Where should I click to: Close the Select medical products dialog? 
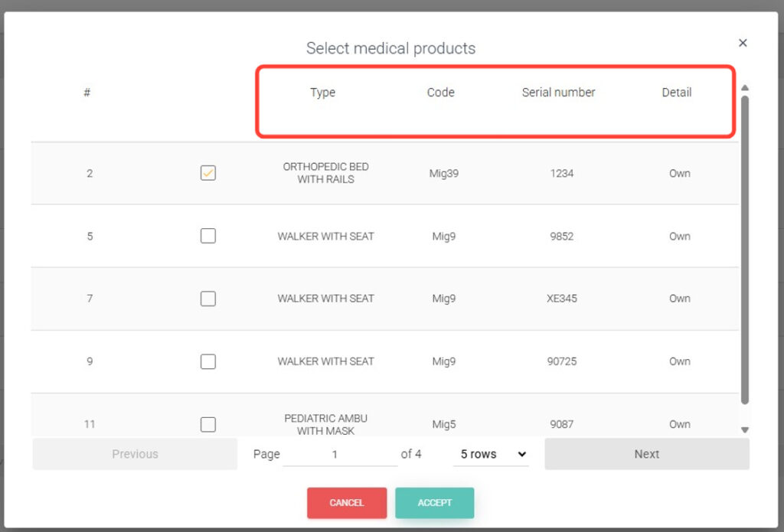742,44
